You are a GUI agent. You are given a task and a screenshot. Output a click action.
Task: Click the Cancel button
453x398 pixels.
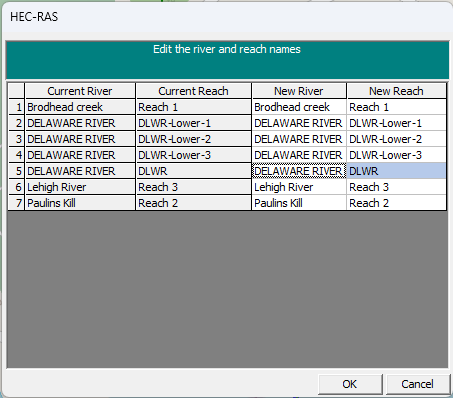[x=417, y=384]
